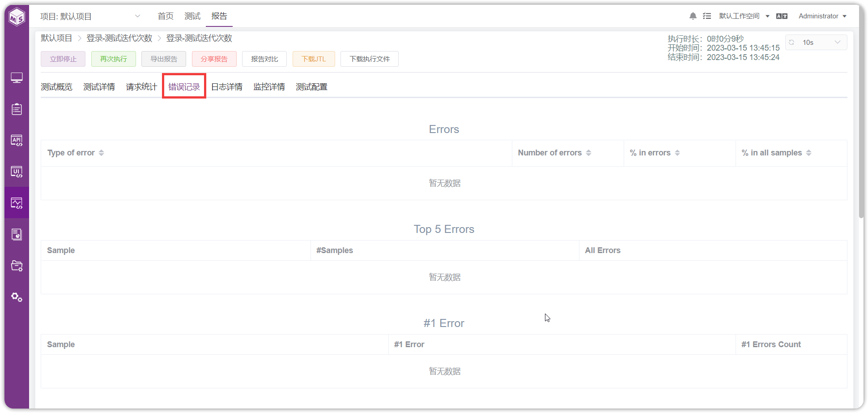
Task: Open the 默认工作空间 workspace dropdown
Action: 744,16
